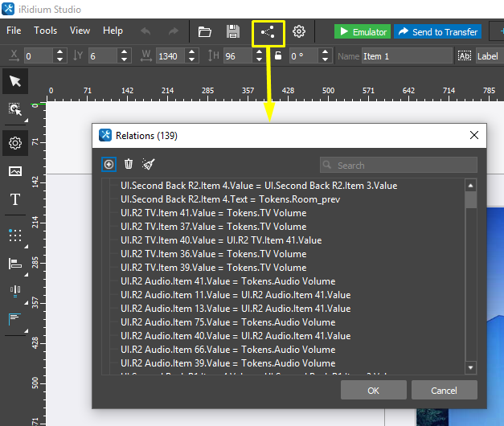The width and height of the screenshot is (504, 426).
Task: Open the File menu
Action: click(x=14, y=31)
